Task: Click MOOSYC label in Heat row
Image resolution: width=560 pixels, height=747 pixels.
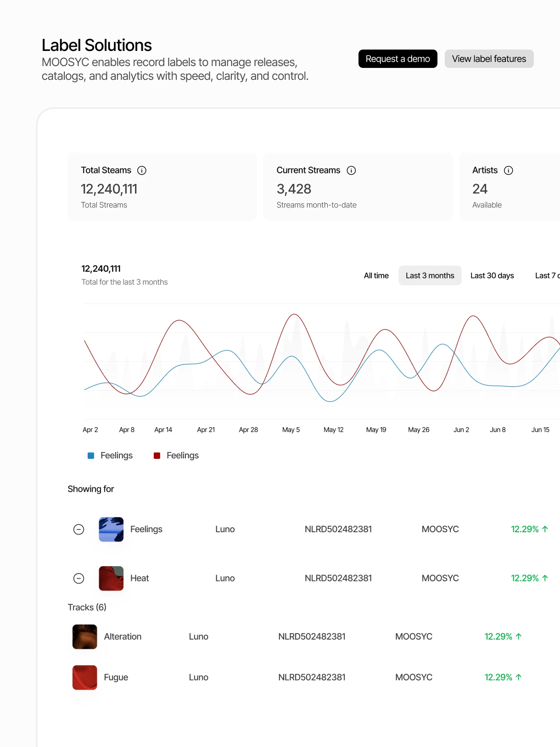Action: [440, 578]
